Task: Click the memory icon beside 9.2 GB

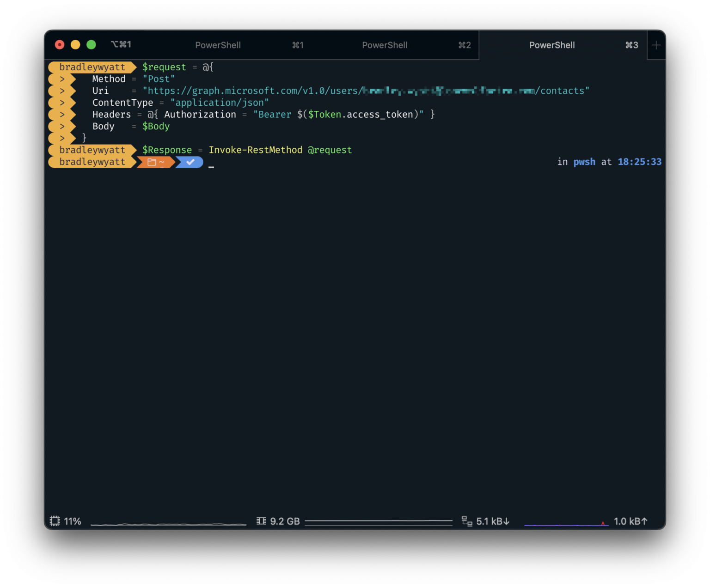Action: click(261, 521)
